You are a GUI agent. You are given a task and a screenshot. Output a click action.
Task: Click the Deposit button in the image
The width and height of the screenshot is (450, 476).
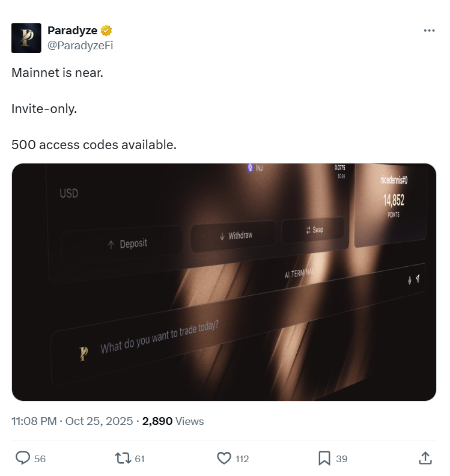coord(127,243)
